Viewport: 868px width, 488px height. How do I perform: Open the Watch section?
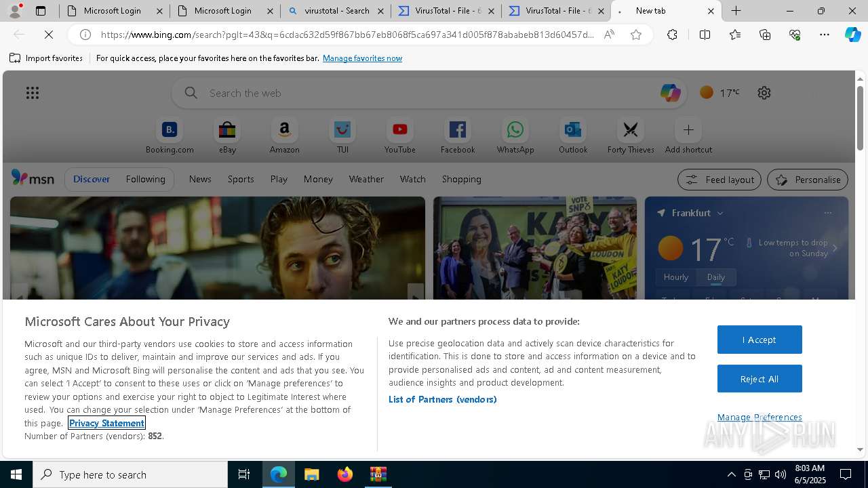click(x=413, y=179)
